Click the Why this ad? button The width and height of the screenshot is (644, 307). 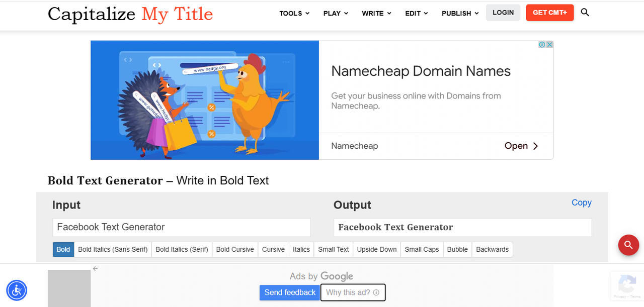353,292
